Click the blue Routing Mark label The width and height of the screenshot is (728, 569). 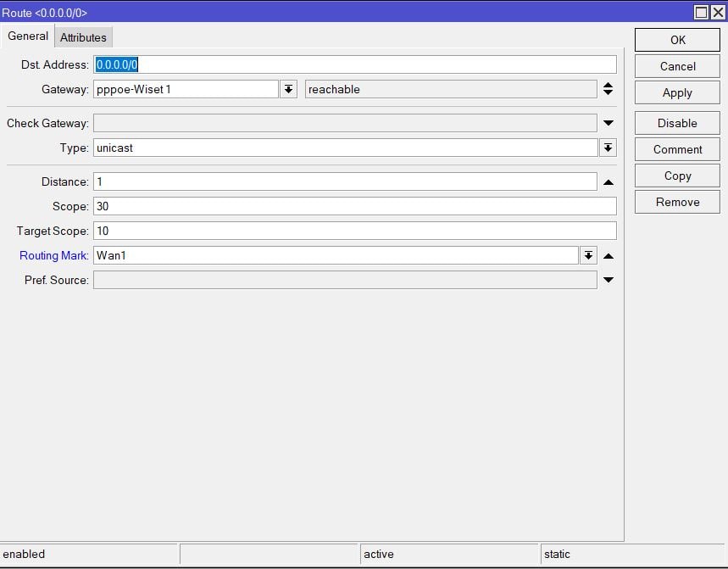tap(54, 255)
